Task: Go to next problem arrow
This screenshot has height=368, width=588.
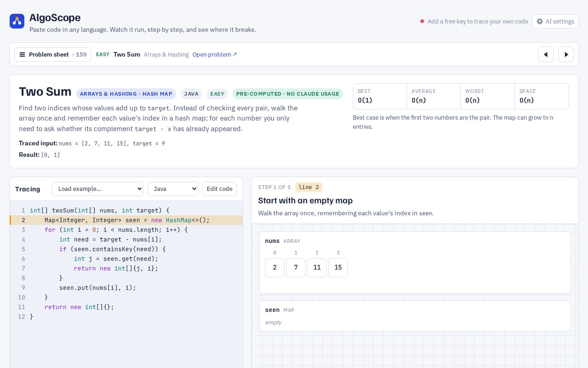Action: click(566, 54)
